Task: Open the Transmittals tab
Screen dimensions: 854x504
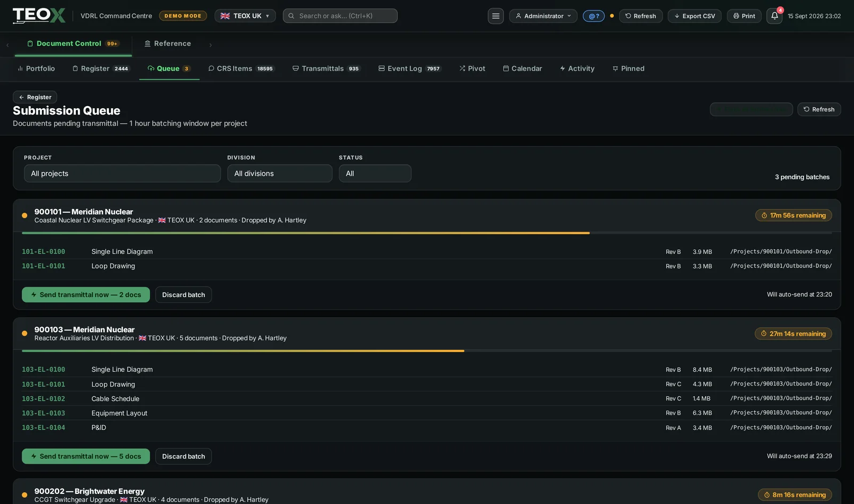Action: click(x=326, y=68)
